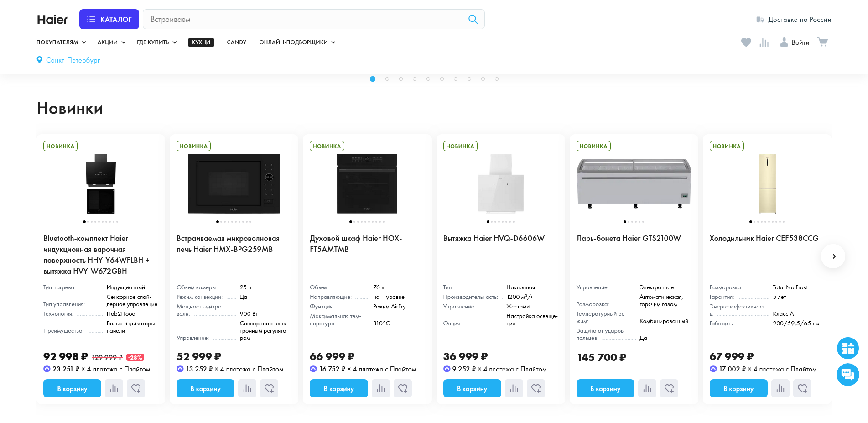This screenshot has width=868, height=423.
Task: Expand the ПОКУПАТЕЛЯМ dropdown menu
Action: point(61,42)
